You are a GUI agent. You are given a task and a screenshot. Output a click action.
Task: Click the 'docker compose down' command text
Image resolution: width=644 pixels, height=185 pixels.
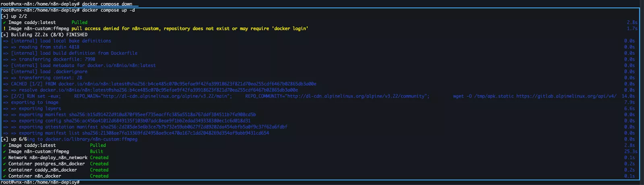click(x=107, y=4)
